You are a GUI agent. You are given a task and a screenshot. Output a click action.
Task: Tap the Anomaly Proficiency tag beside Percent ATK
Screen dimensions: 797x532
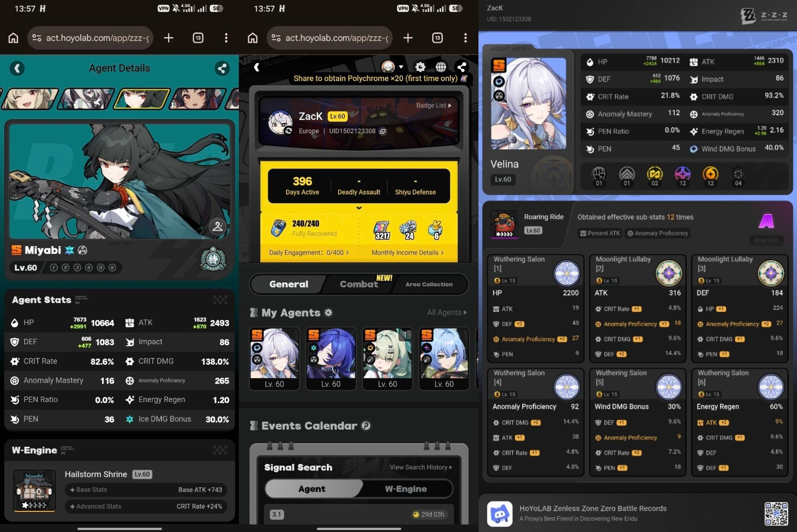[x=657, y=233]
